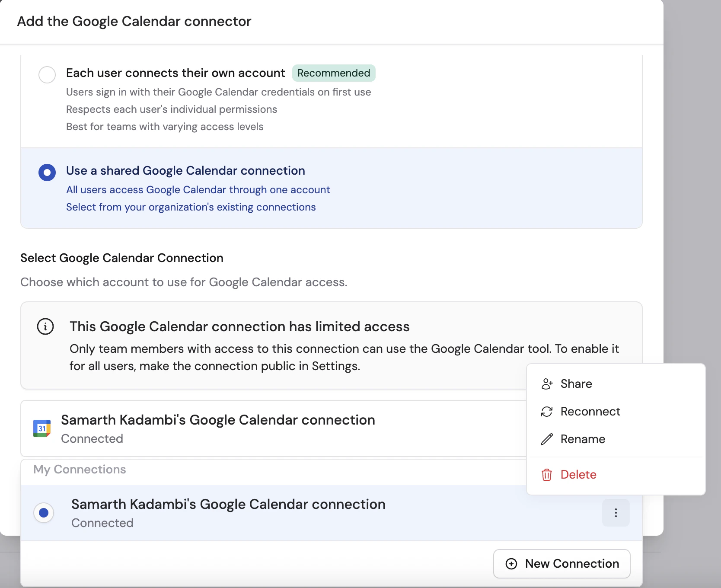Click the plus circle icon on New Connection
Image resolution: width=721 pixels, height=588 pixels.
point(511,564)
